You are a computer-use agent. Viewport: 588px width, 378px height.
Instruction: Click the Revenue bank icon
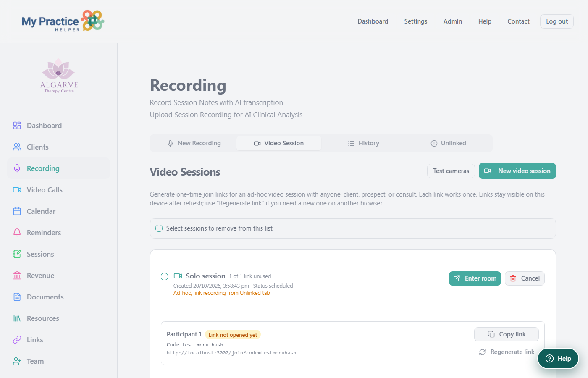17,276
